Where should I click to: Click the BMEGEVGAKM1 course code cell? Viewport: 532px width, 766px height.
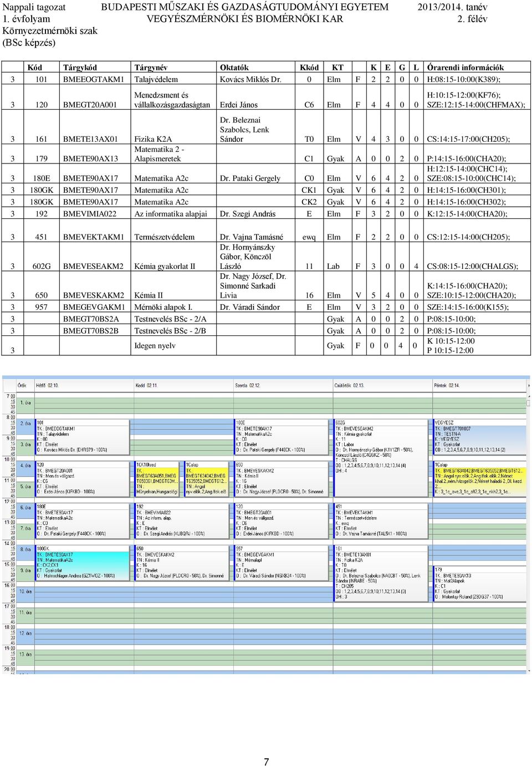(94, 307)
